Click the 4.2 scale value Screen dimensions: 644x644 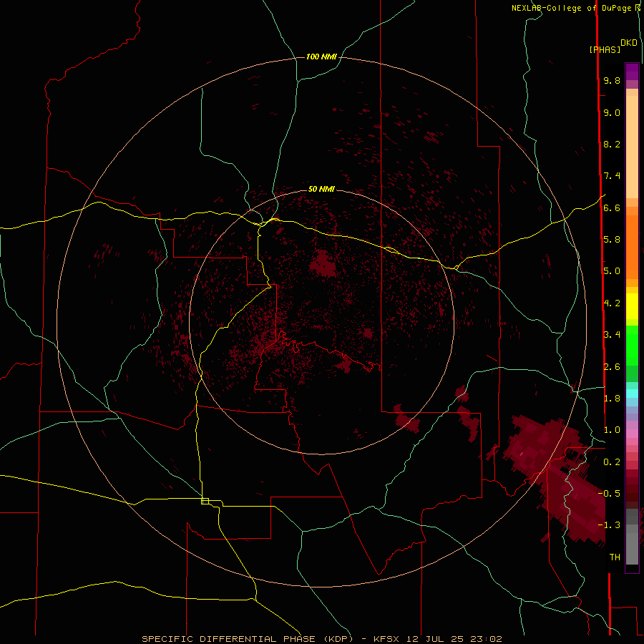pyautogui.click(x=612, y=303)
